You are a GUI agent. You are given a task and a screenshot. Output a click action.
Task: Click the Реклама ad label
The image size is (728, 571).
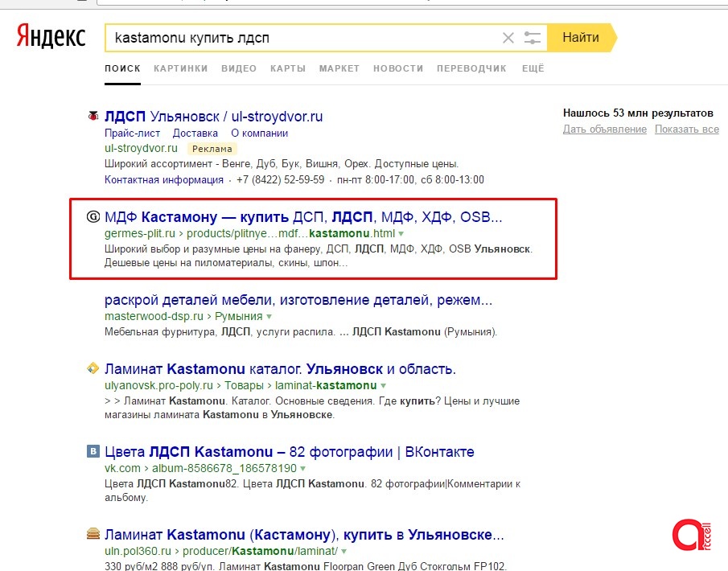click(212, 149)
